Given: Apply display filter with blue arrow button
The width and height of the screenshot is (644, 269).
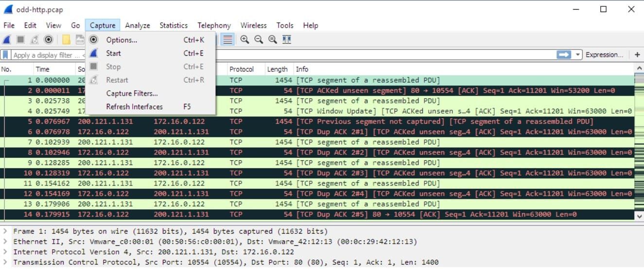Looking at the screenshot, I should [564, 55].
